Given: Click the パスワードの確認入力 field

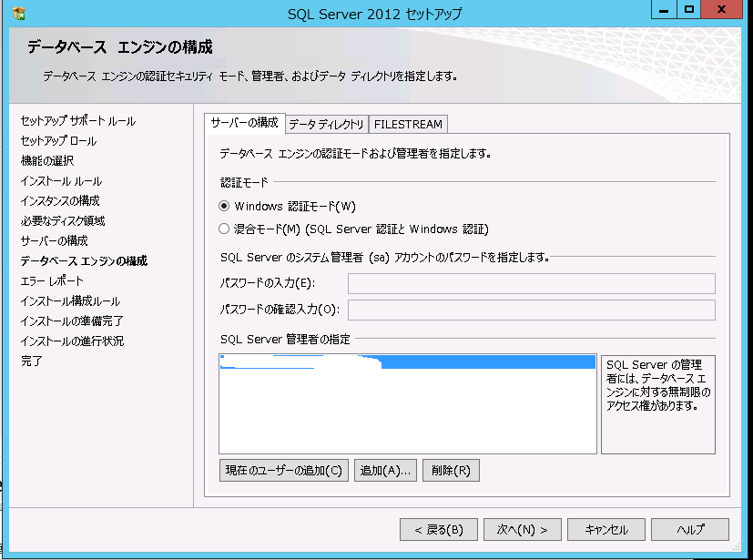Looking at the screenshot, I should click(x=531, y=310).
